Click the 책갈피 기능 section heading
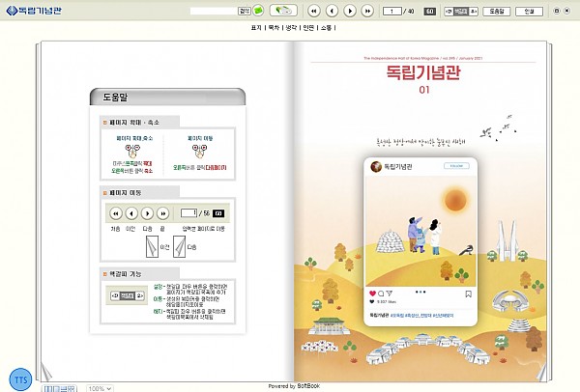This screenshot has width=580, height=392. (x=126, y=274)
